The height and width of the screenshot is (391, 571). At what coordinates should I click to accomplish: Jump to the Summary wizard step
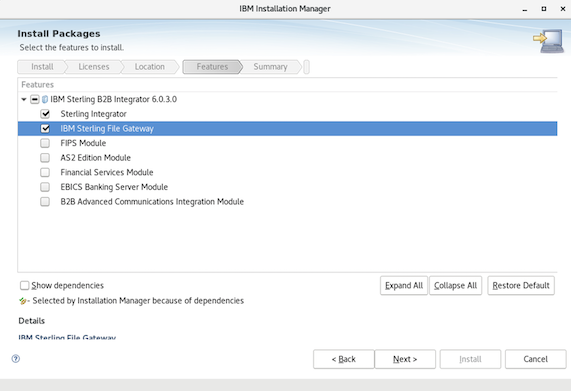[271, 67]
